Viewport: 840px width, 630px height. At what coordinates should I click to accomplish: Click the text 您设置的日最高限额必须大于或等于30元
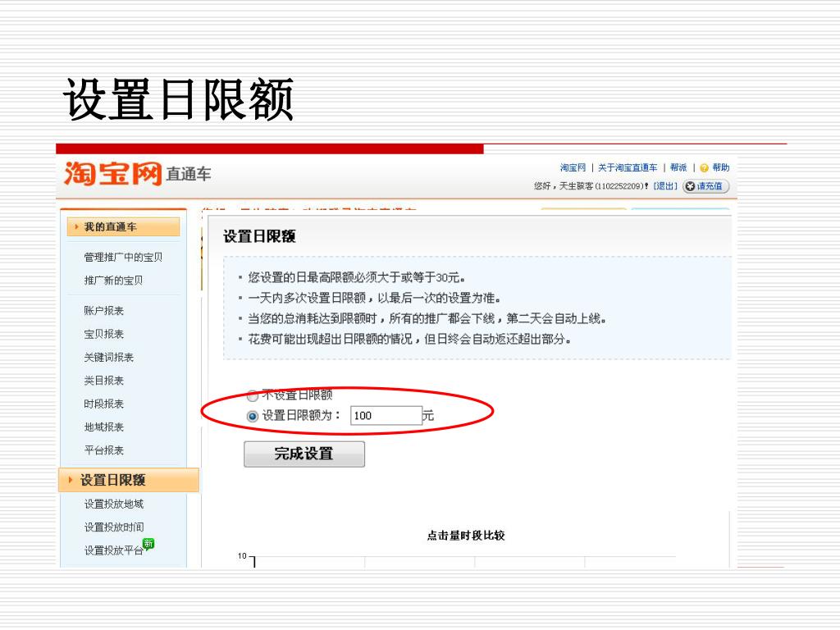click(356, 277)
